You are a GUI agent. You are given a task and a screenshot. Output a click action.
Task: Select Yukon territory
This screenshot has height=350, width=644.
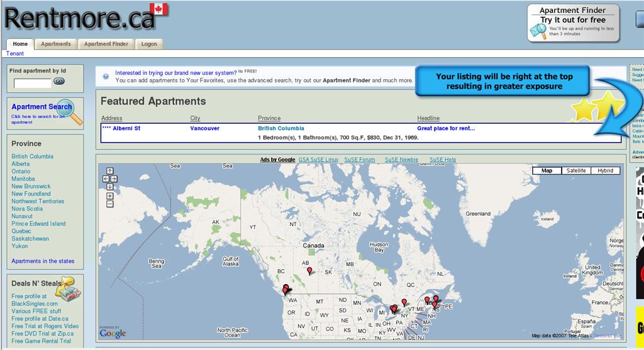19,246
